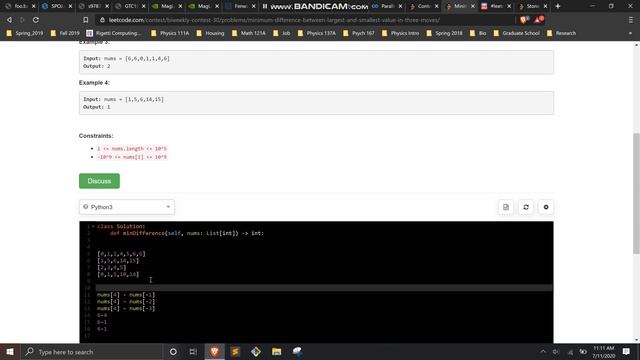Open the Spring 2018 bookmark folder

point(444,33)
